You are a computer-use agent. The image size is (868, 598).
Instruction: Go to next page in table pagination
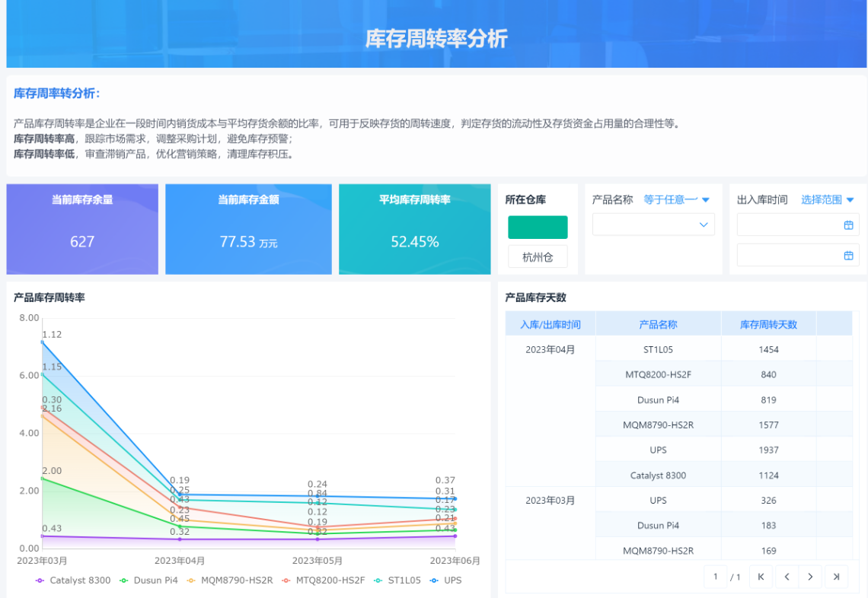click(x=811, y=577)
